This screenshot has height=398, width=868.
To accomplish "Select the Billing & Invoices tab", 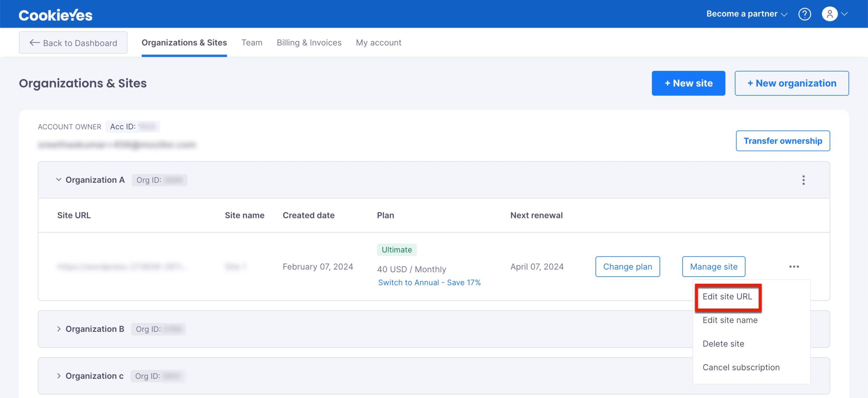I will (x=309, y=42).
